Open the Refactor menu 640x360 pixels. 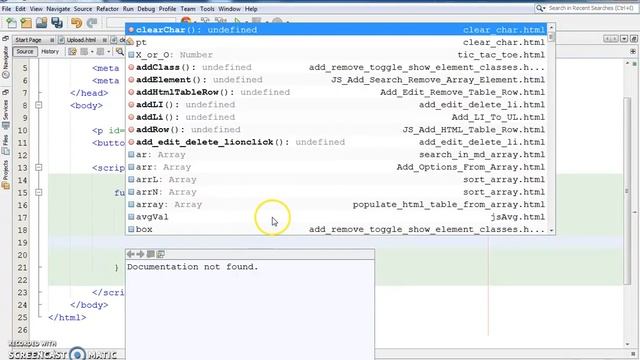(x=107, y=9)
